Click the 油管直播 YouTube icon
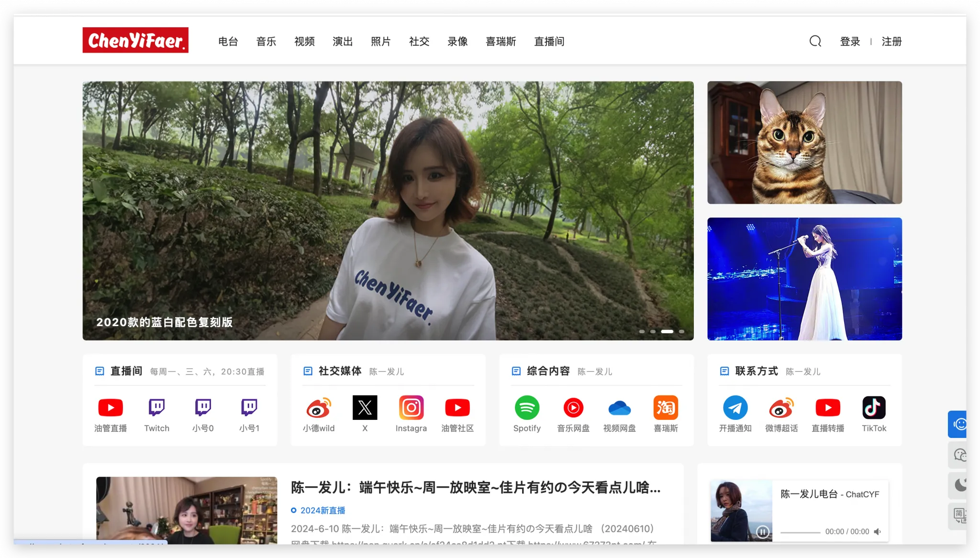The image size is (980, 558). point(111,407)
